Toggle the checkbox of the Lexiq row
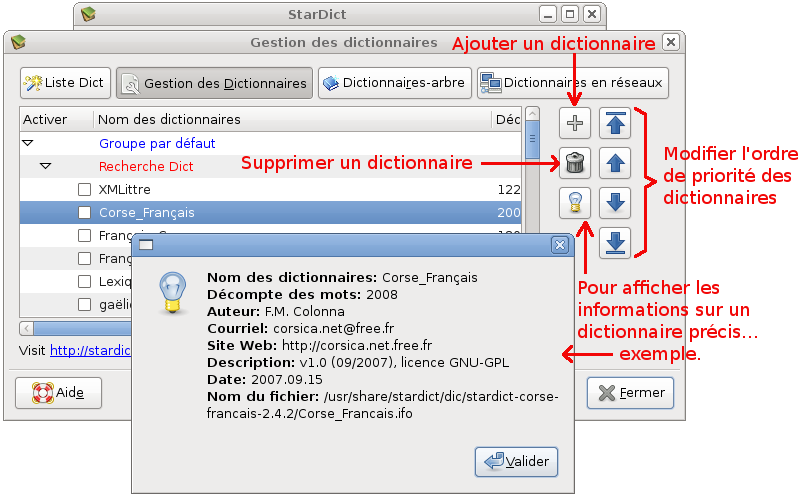Image resolution: width=805 pixels, height=500 pixels. point(84,281)
